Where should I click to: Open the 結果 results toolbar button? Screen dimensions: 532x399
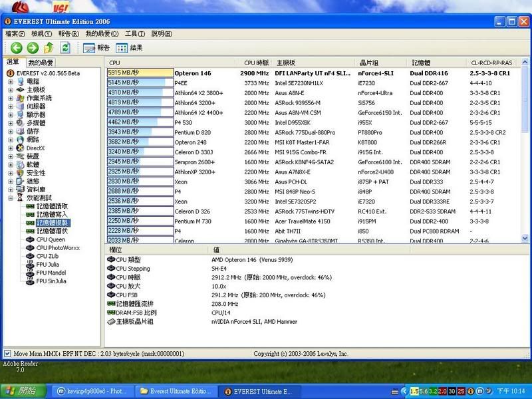pos(129,48)
